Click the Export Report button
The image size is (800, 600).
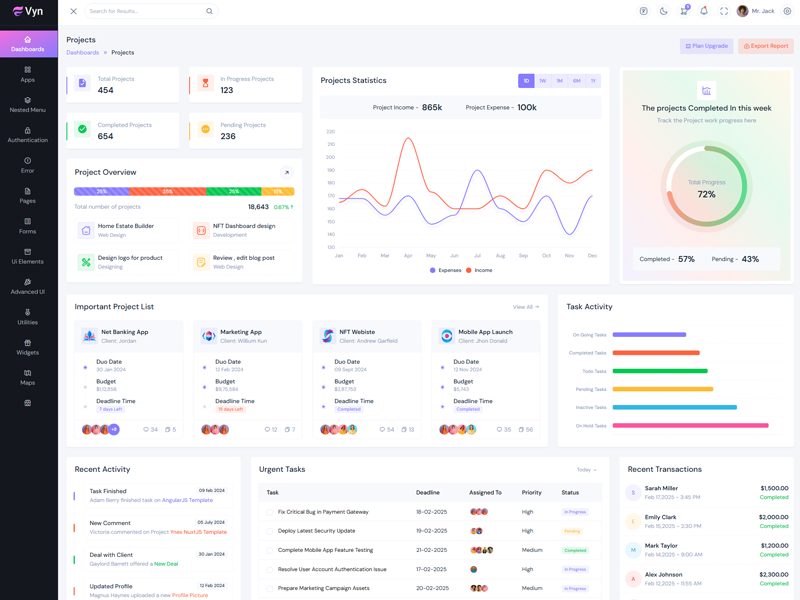766,46
